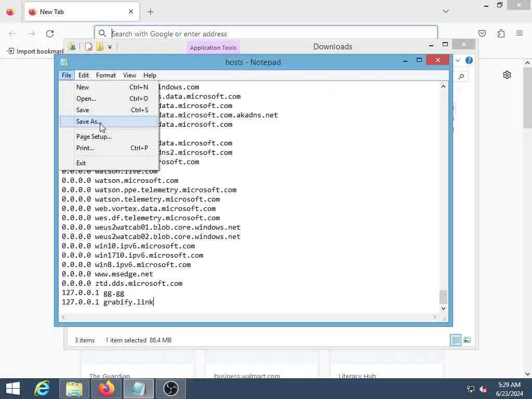This screenshot has height=399, width=532.
Task: Launch Internet Explorer from taskbar
Action: (x=42, y=389)
